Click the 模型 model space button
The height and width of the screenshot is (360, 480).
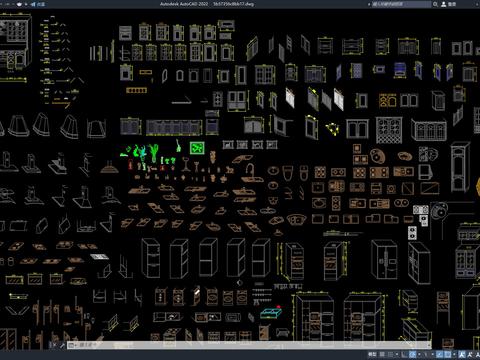[372, 354]
